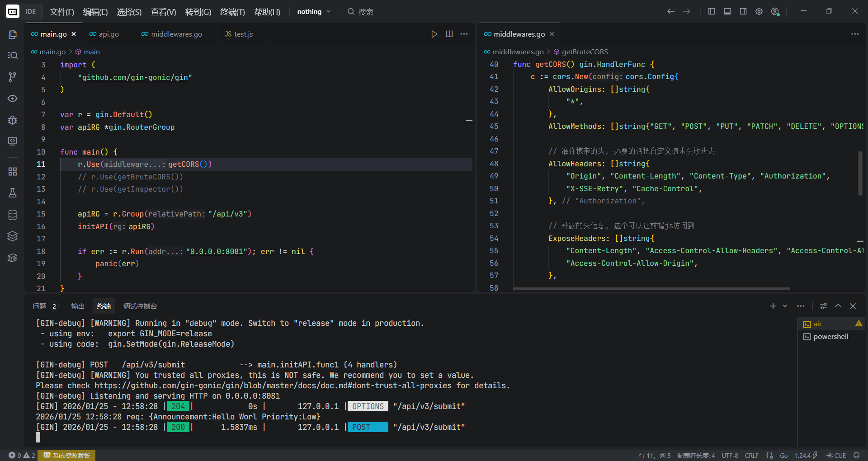Click the horizontal scrollbar in middlewares.go editor
This screenshot has width=868, height=461.
(651, 288)
